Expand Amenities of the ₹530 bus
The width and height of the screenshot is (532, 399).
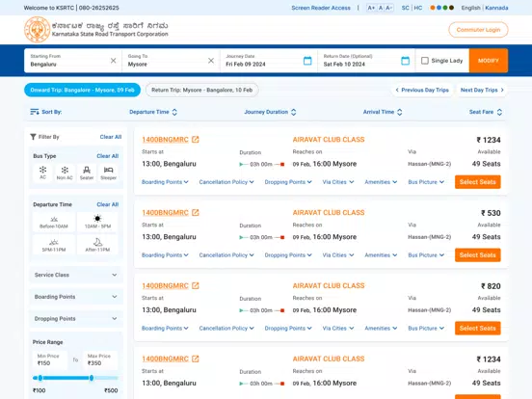point(381,255)
